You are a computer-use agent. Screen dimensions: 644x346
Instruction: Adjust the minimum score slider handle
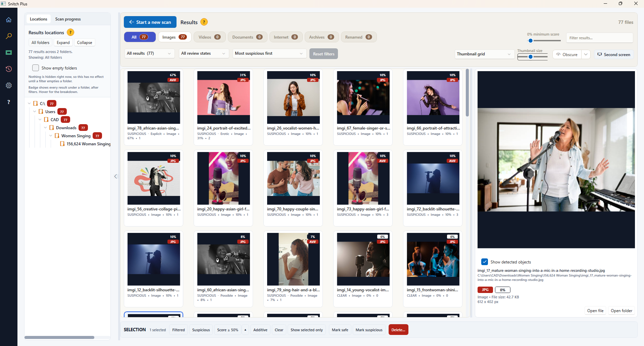[531, 41]
